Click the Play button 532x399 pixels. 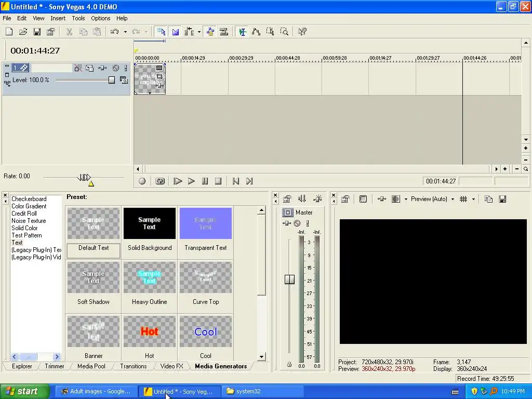pos(191,181)
